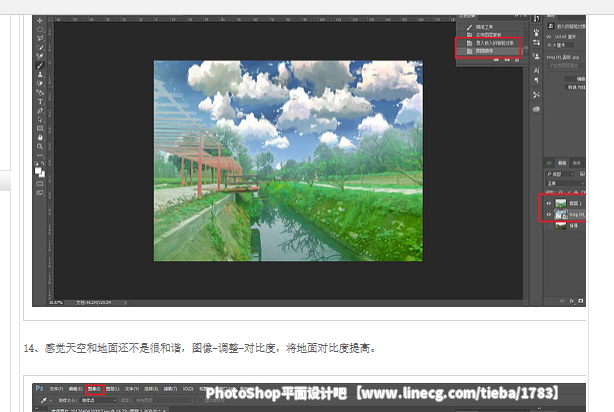The height and width of the screenshot is (412, 614).
Task: Click the link layers icon
Action: click(562, 301)
